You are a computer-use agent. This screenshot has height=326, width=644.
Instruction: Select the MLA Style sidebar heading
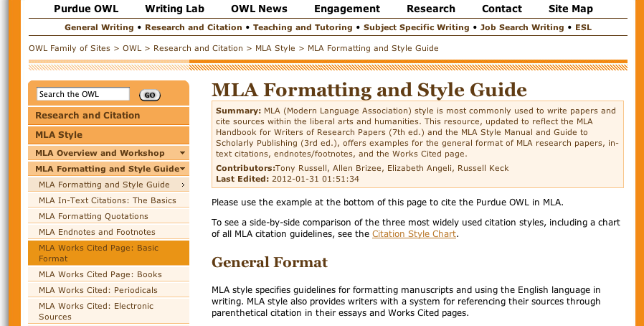[108, 135]
